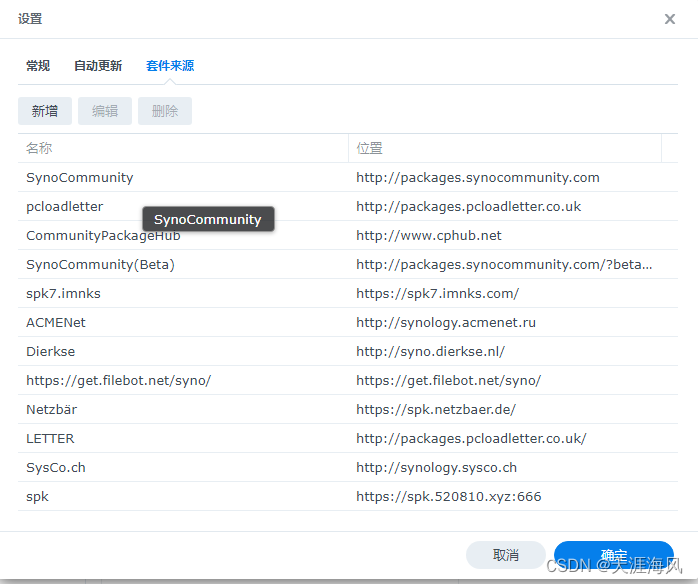Image resolution: width=698 pixels, height=584 pixels.
Task: Select the name entry https://get.filebot.net/syno/
Action: tap(118, 381)
